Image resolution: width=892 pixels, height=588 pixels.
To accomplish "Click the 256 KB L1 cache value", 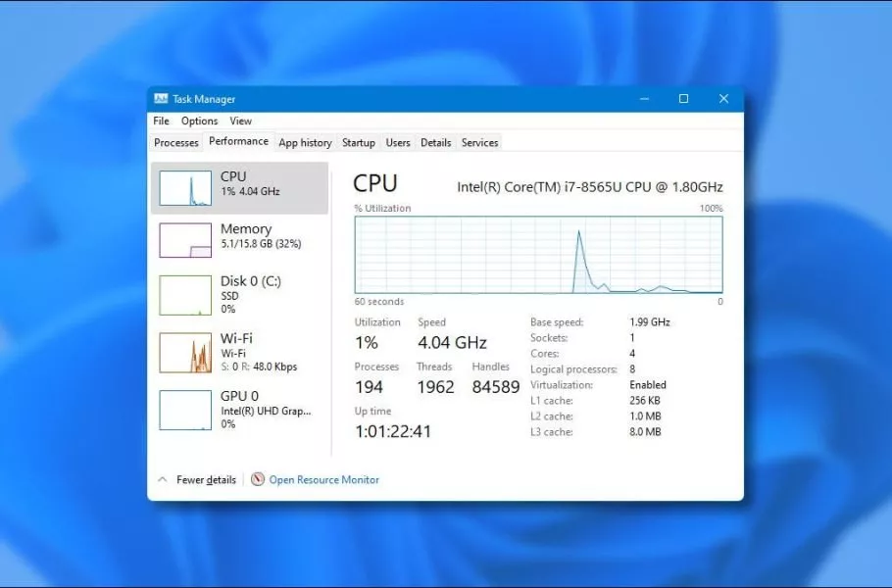I will pos(645,401).
